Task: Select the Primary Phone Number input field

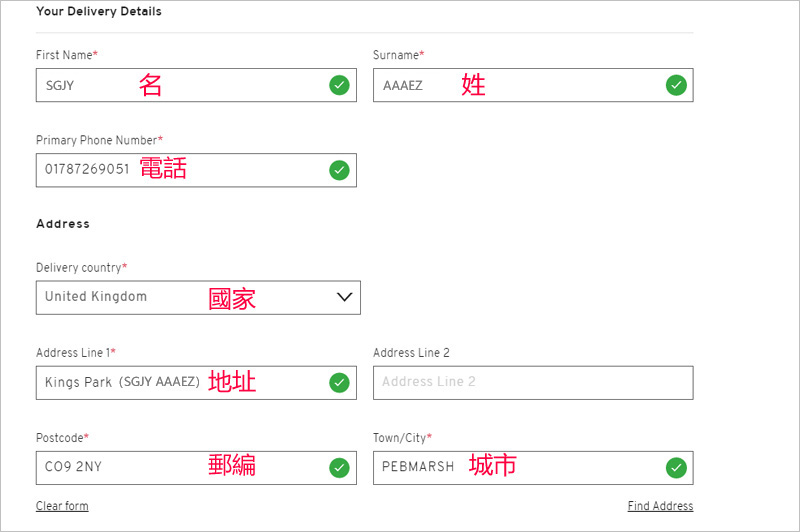Action: click(x=196, y=170)
